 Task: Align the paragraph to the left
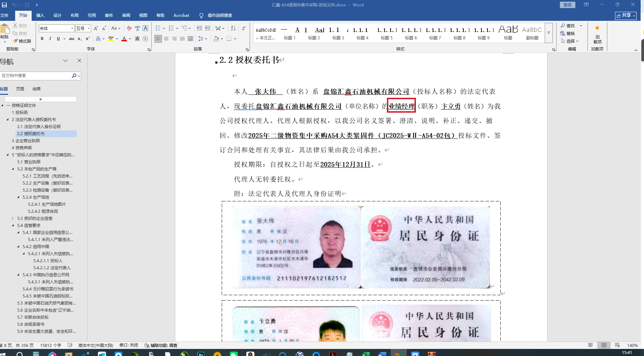coord(158,39)
